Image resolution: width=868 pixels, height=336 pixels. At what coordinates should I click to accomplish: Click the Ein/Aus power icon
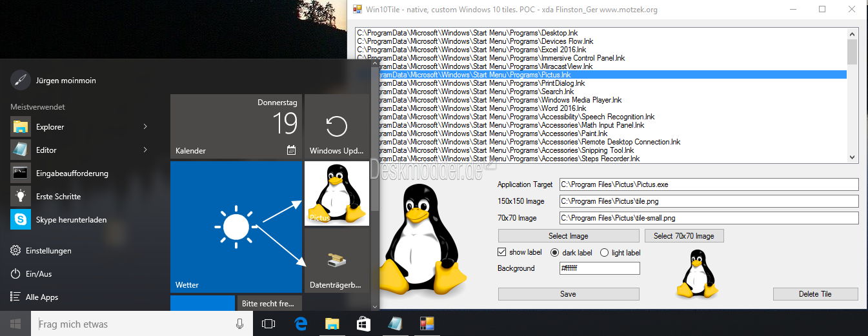point(15,274)
